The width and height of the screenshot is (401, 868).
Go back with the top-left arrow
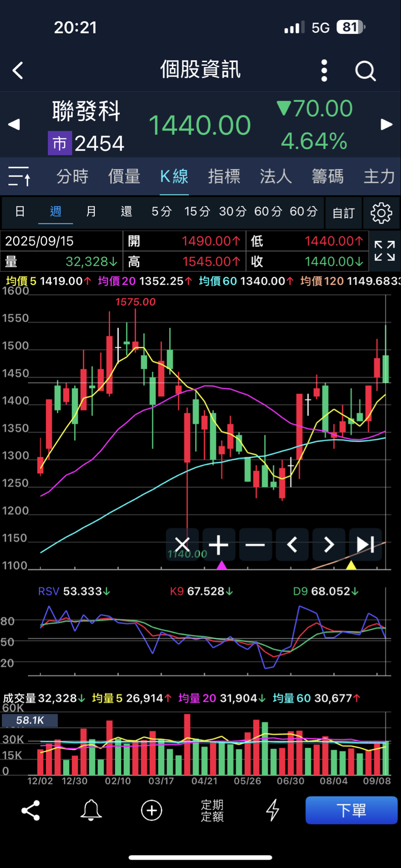tap(17, 70)
